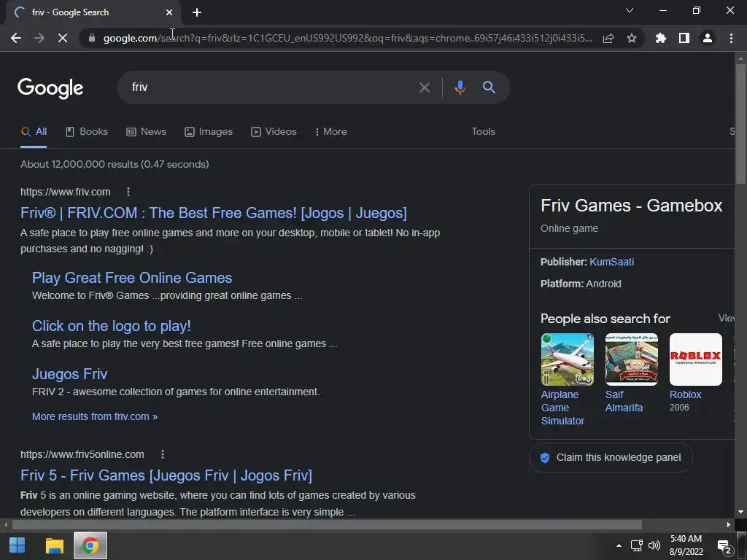Open Friv 5 - Friv Games result
747x560 pixels.
[x=166, y=475]
